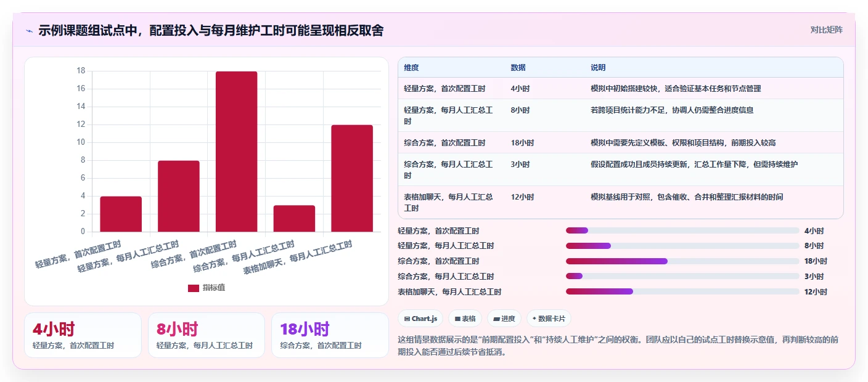Click the 18小时 progress bar
The height and width of the screenshot is (382, 868).
pos(682,261)
